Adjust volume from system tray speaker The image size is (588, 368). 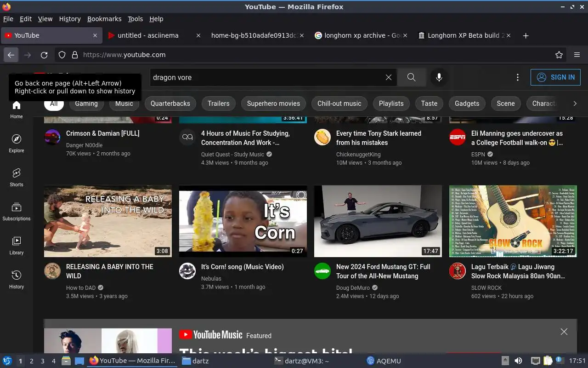click(518, 361)
